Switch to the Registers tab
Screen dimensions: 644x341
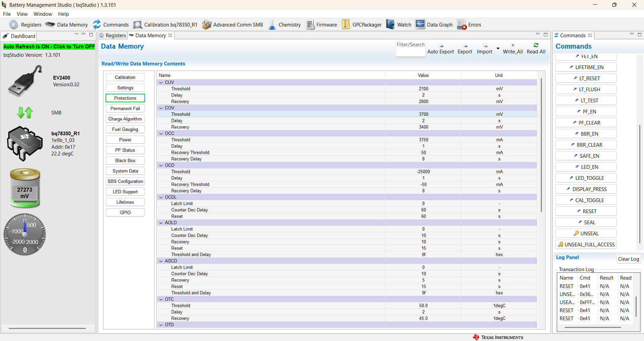(113, 36)
